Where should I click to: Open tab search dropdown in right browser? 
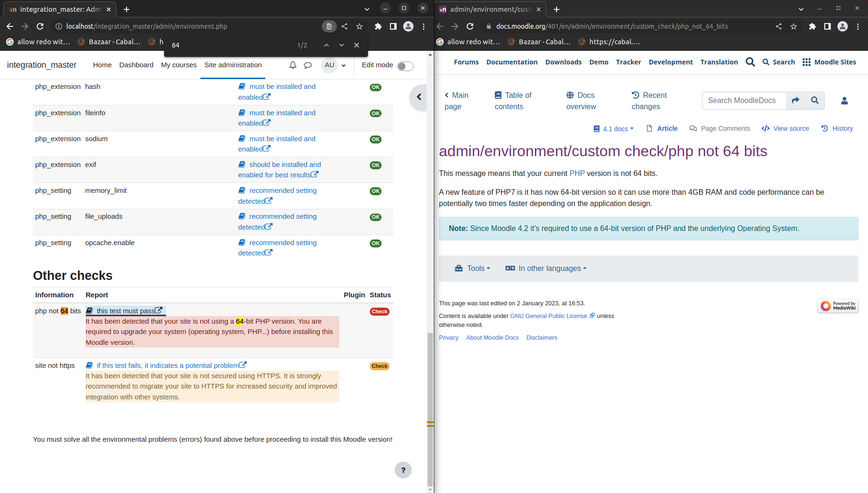pos(801,9)
